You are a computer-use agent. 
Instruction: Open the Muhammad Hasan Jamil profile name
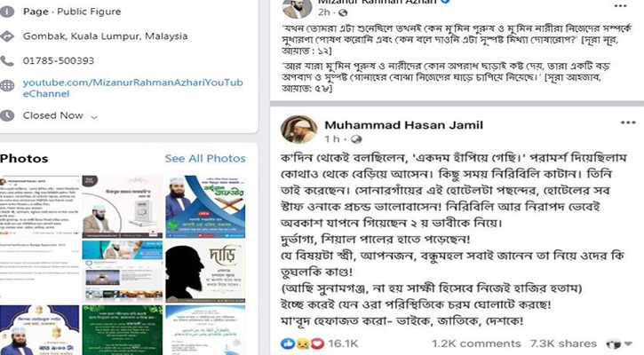pos(404,125)
